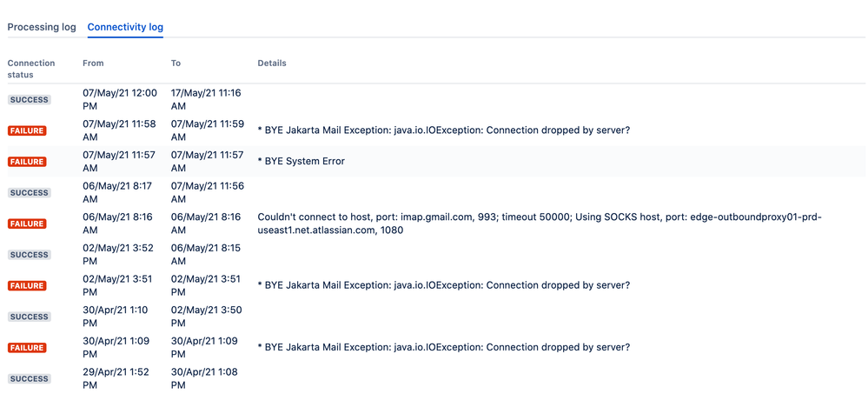Screen dimensions: 868x394
Task: Click FAILURE badge for 02/May/21 3:51 PM
Action: pyautogui.click(x=27, y=286)
